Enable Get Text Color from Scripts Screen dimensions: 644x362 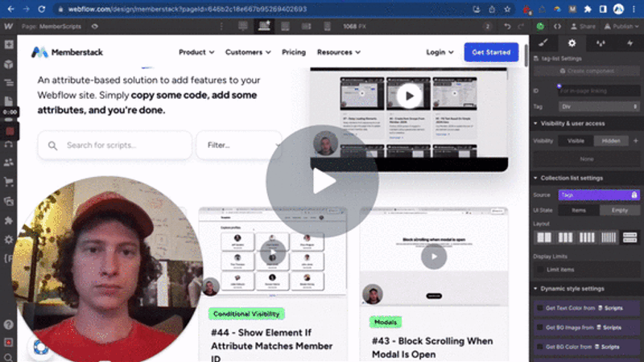tap(540, 308)
